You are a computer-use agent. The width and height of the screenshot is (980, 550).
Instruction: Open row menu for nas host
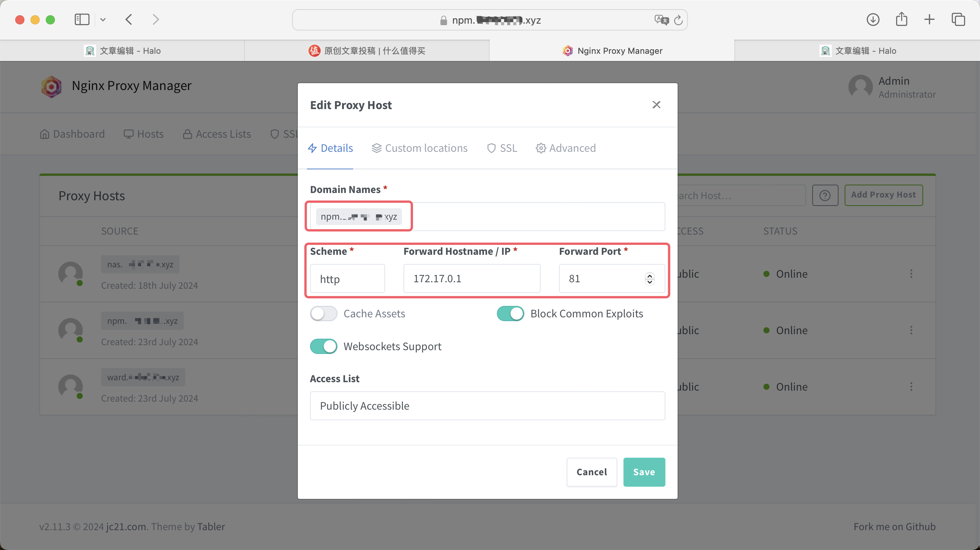(911, 274)
